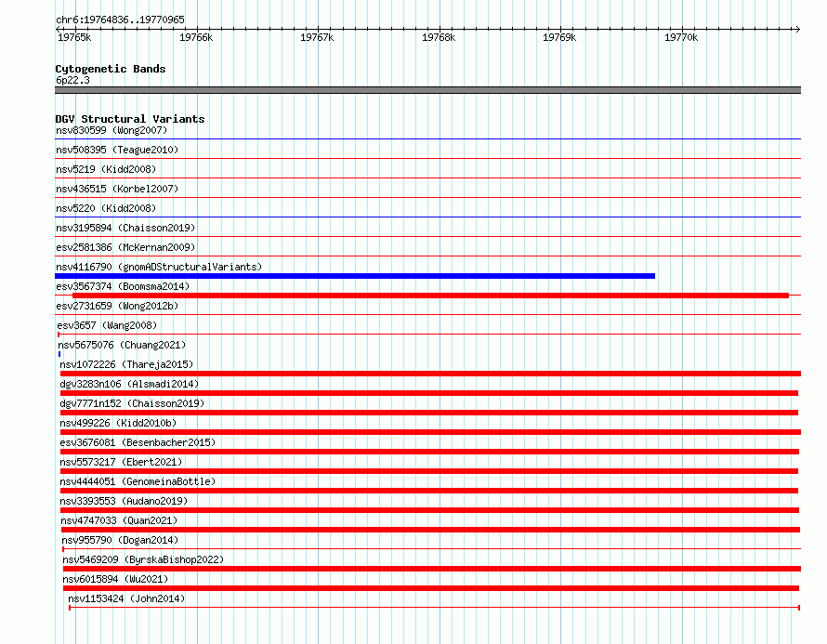Click the nsv1153424 (John2014) label
827x644 pixels.
pos(126,598)
